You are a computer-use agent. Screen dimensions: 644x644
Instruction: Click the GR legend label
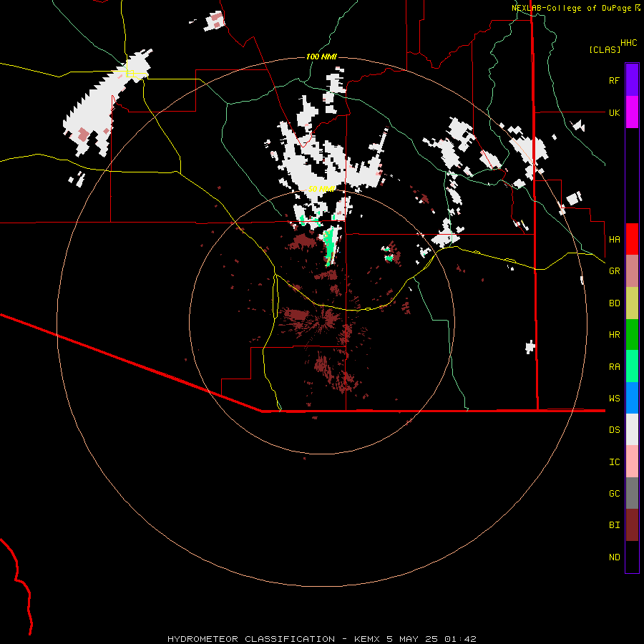614,270
